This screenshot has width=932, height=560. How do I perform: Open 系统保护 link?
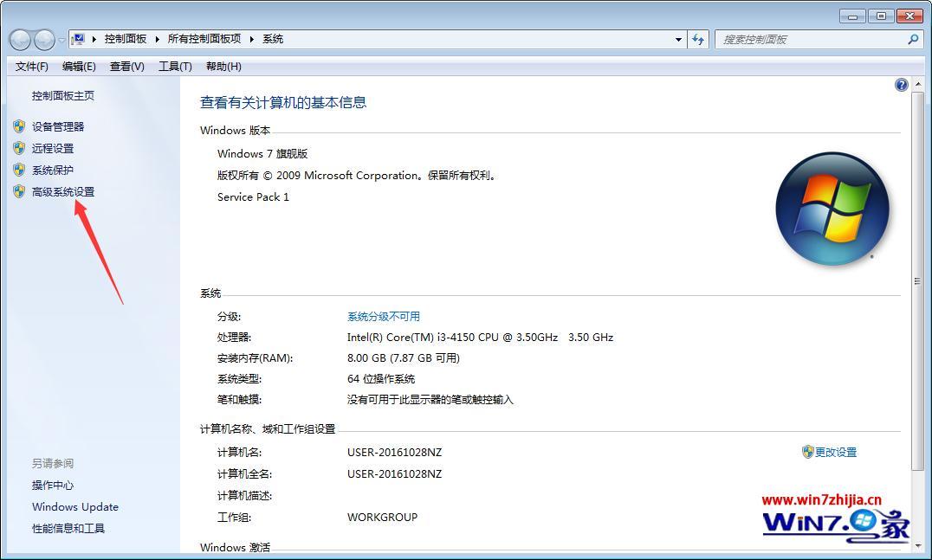53,170
